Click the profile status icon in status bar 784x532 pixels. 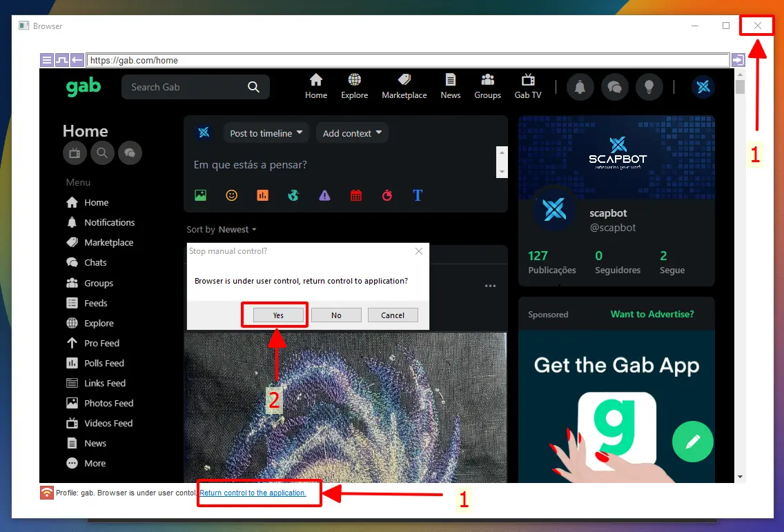pos(46,493)
